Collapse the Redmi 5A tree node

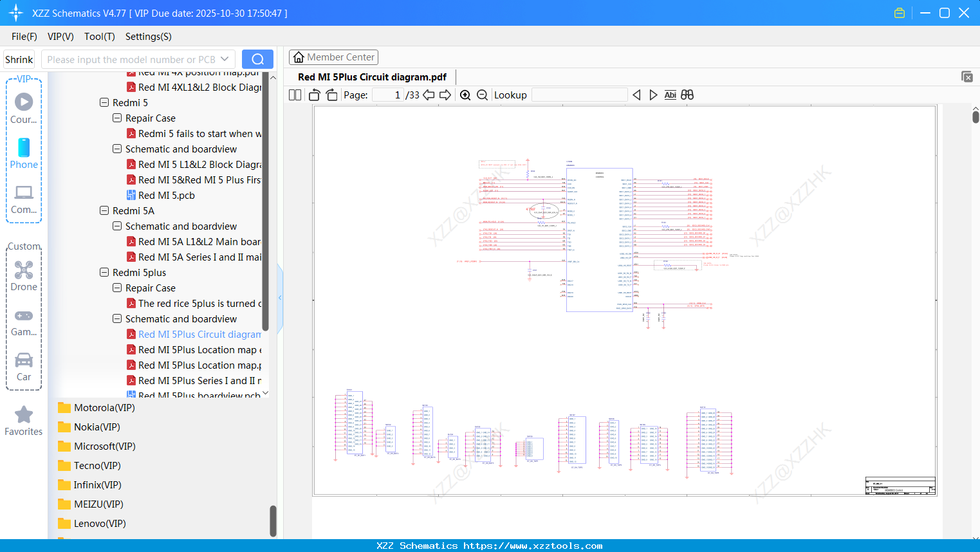tap(104, 210)
